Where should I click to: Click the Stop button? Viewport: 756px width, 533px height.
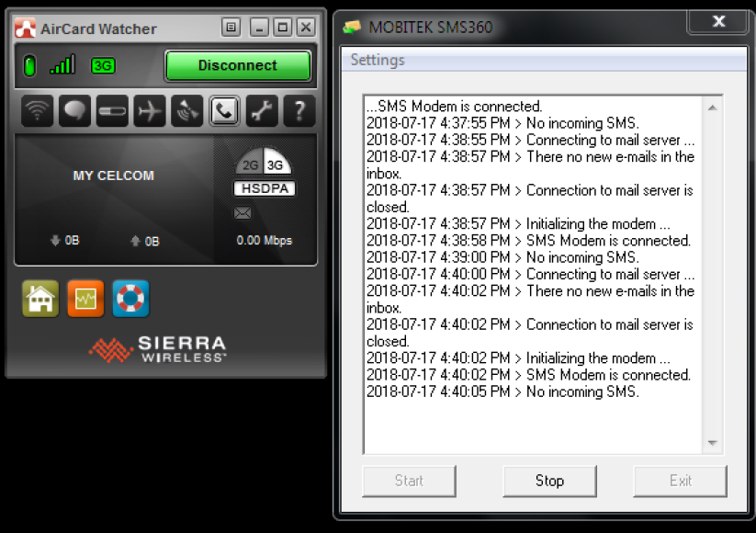[x=549, y=481]
